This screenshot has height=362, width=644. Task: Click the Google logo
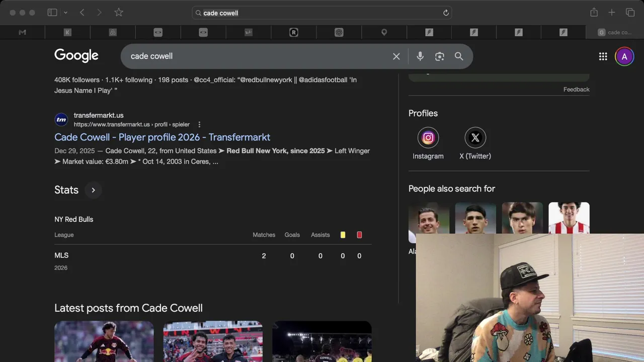[76, 56]
